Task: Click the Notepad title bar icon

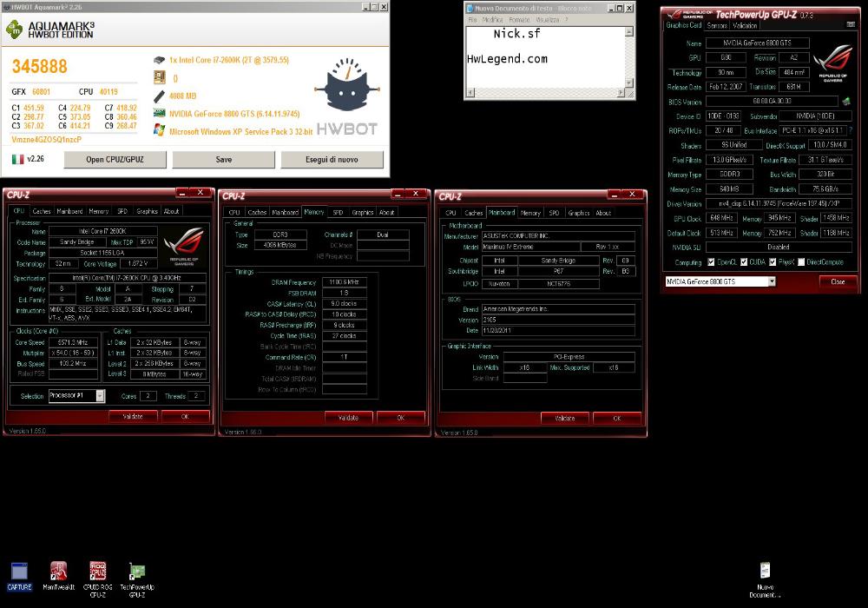Action: point(470,9)
